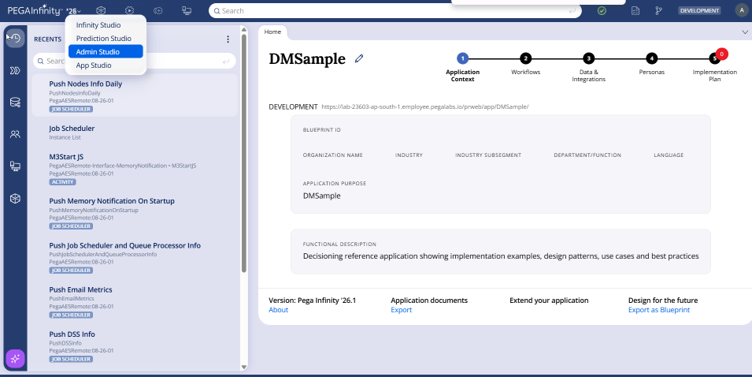Open the users/people sidebar icon
752x377 pixels.
pos(15,134)
